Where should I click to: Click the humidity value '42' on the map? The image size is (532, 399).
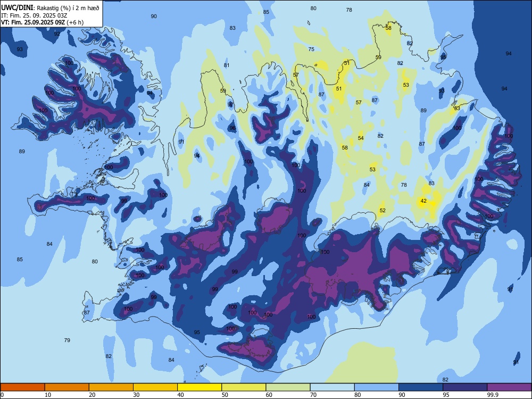pos(423,201)
